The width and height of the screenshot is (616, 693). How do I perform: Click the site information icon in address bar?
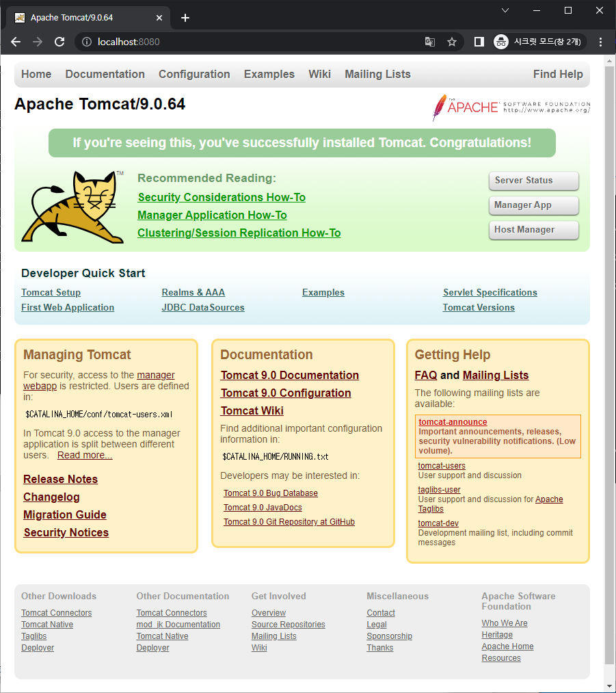tap(87, 42)
